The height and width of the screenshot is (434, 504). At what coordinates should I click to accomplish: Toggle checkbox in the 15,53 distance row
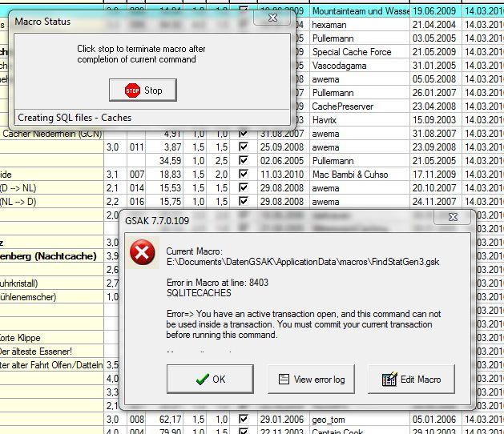[244, 188]
